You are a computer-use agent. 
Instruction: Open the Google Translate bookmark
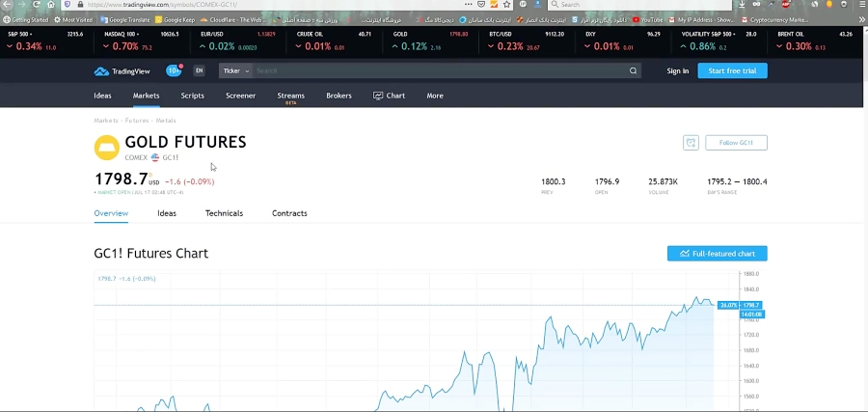pyautogui.click(x=125, y=20)
